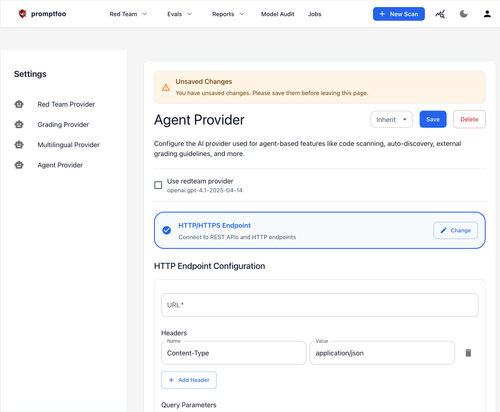The image size is (500, 412).
Task: Delete the Content-Type header with trash icon
Action: click(468, 353)
